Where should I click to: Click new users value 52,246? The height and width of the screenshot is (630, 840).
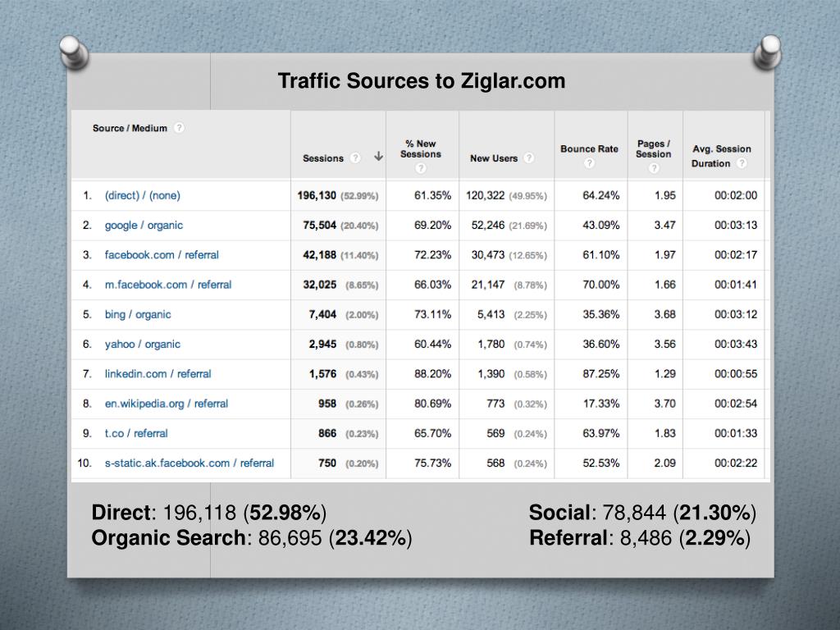click(x=488, y=226)
